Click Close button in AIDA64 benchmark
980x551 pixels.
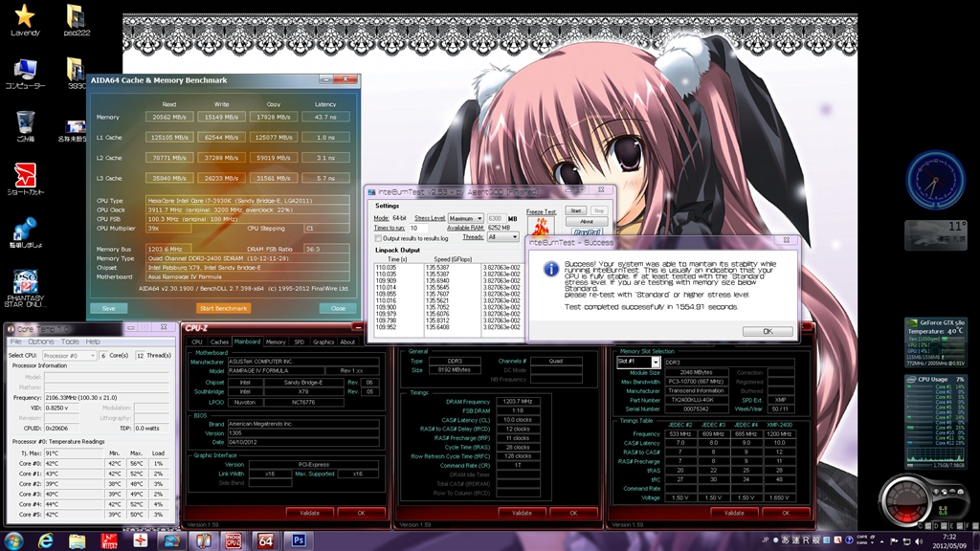338,308
